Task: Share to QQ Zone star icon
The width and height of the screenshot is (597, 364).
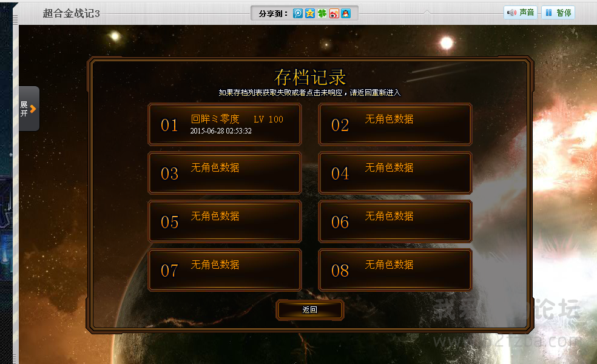Action: (310, 13)
